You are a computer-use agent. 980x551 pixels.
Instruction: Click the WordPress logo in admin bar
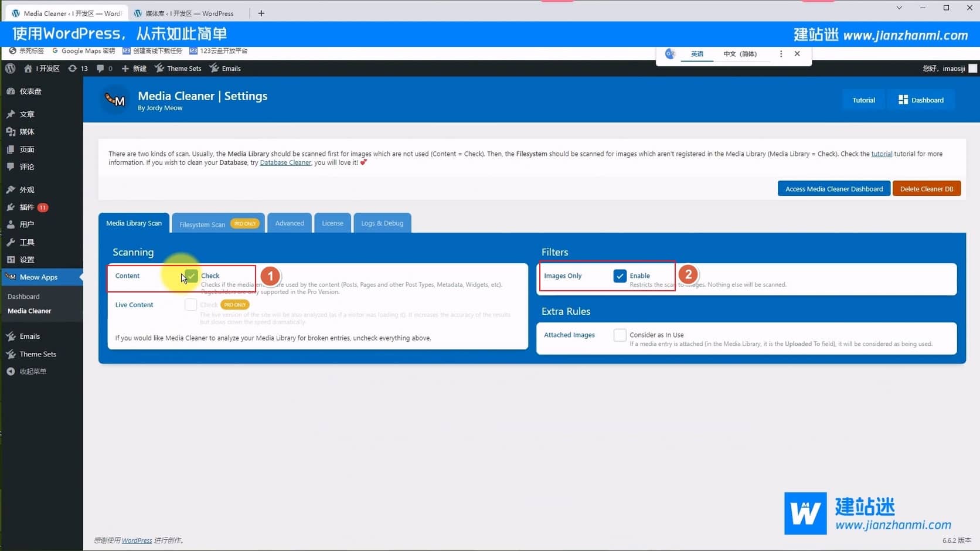pos(10,69)
